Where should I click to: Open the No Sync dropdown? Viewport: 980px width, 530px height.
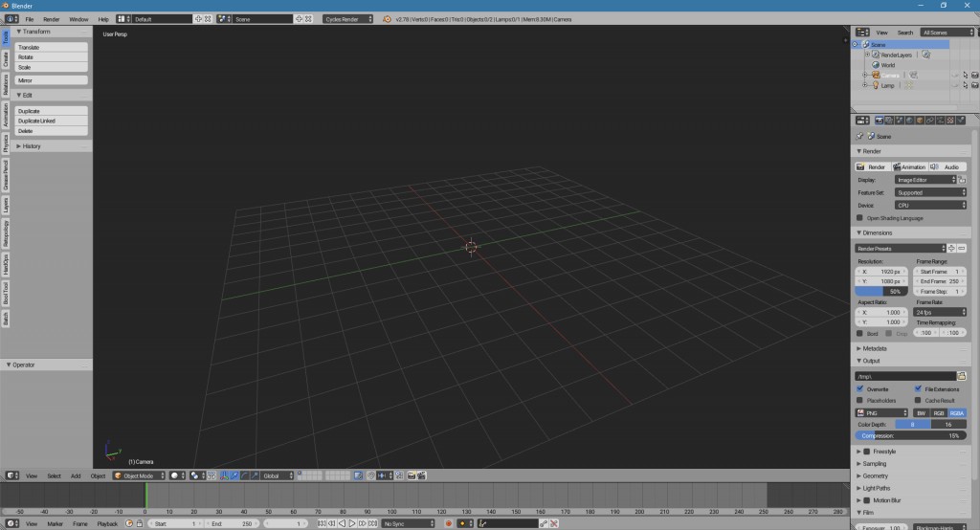coord(408,523)
